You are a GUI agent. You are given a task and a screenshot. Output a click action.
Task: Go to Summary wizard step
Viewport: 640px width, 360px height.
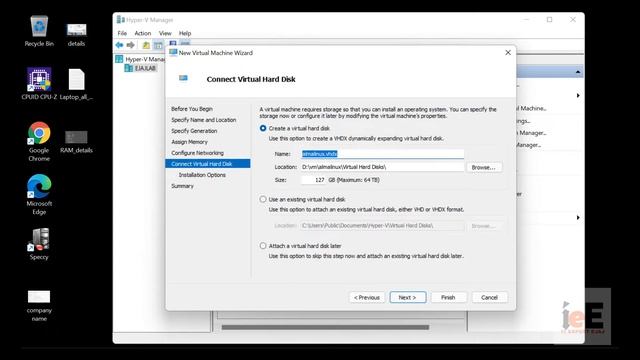(182, 186)
